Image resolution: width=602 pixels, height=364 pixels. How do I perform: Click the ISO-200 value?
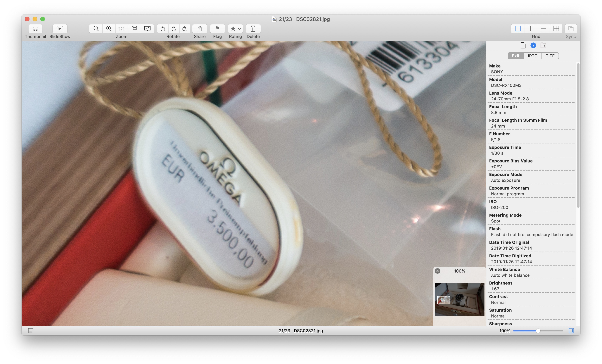coord(500,208)
